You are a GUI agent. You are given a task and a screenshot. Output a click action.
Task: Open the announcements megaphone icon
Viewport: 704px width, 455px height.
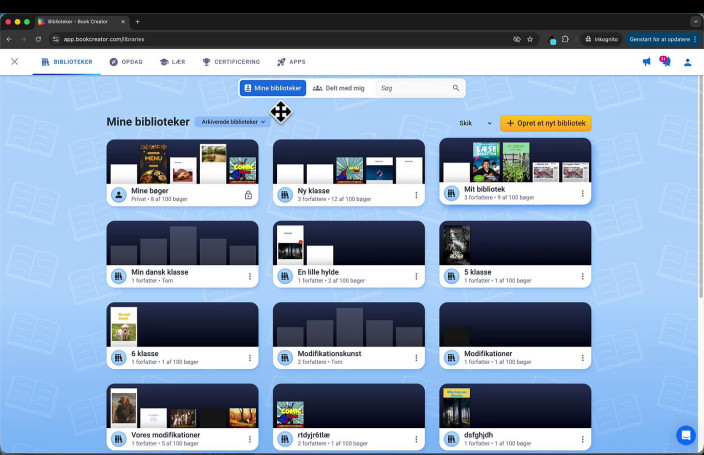click(x=646, y=62)
